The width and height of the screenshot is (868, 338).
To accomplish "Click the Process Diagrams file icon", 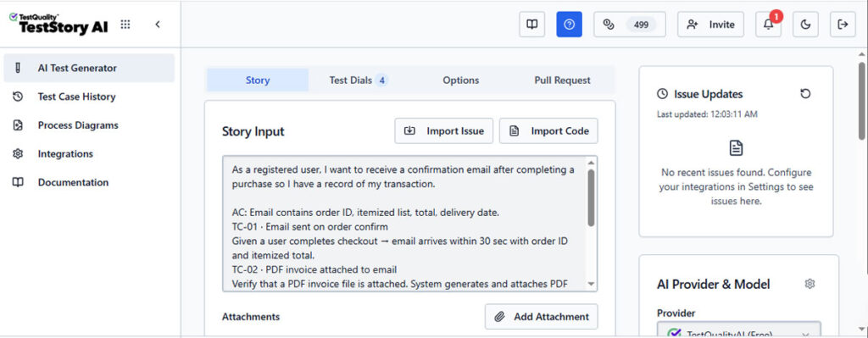I will coord(18,125).
